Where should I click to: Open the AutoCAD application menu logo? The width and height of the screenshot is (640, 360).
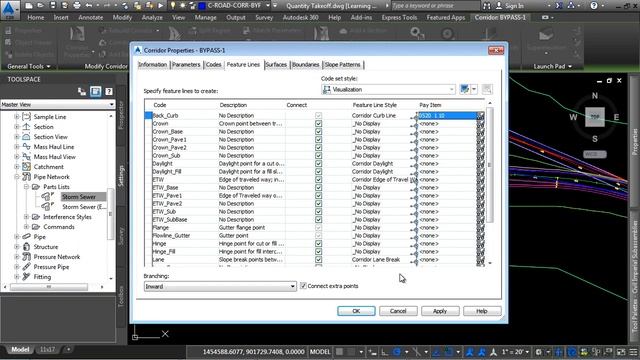[x=9, y=9]
